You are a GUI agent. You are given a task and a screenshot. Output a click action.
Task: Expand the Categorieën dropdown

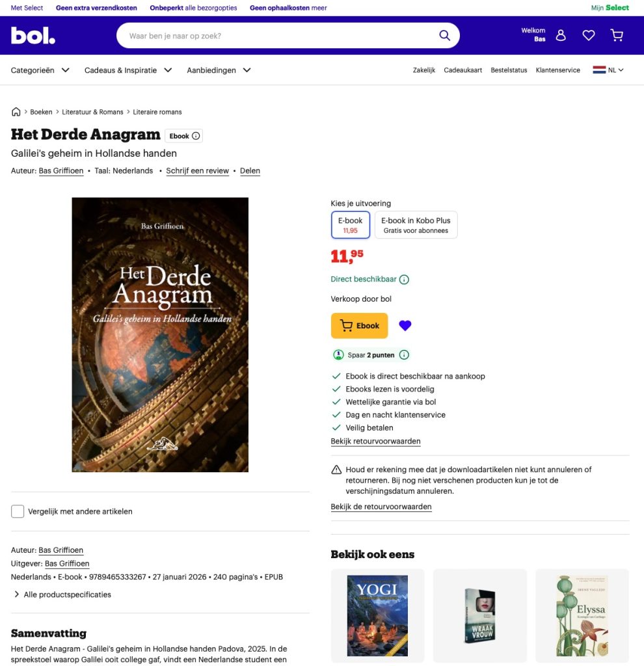tap(40, 70)
